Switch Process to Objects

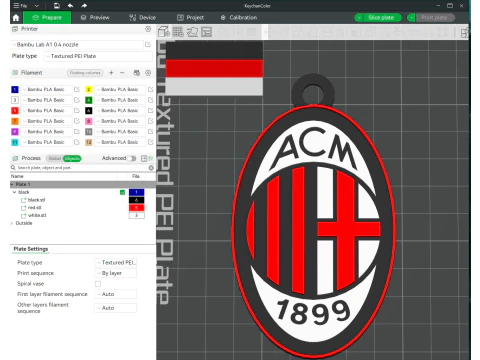click(72, 158)
